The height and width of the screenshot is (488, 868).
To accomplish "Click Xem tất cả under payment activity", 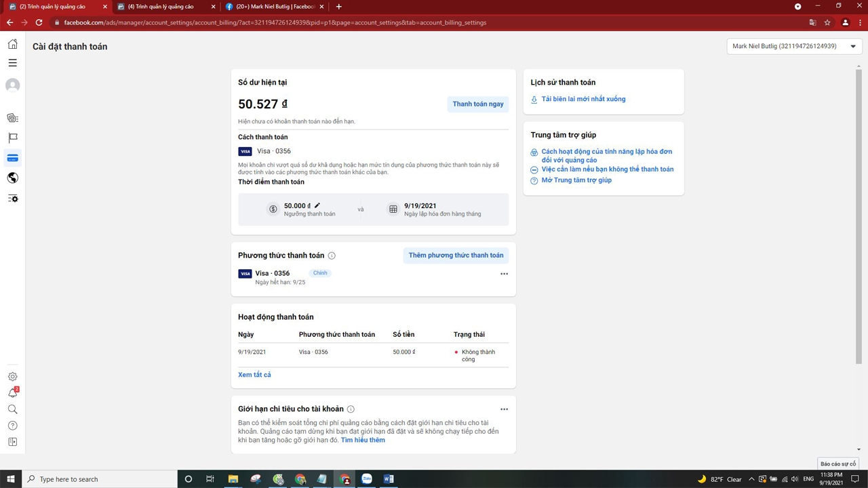I will [x=254, y=375].
